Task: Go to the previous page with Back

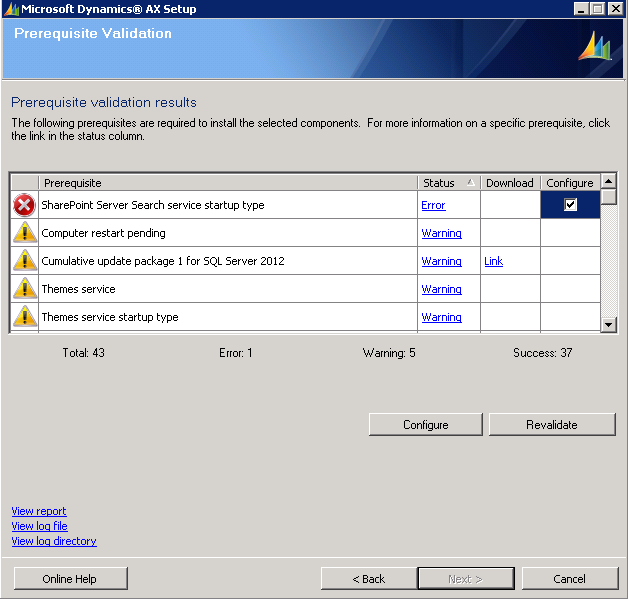Action: (369, 579)
